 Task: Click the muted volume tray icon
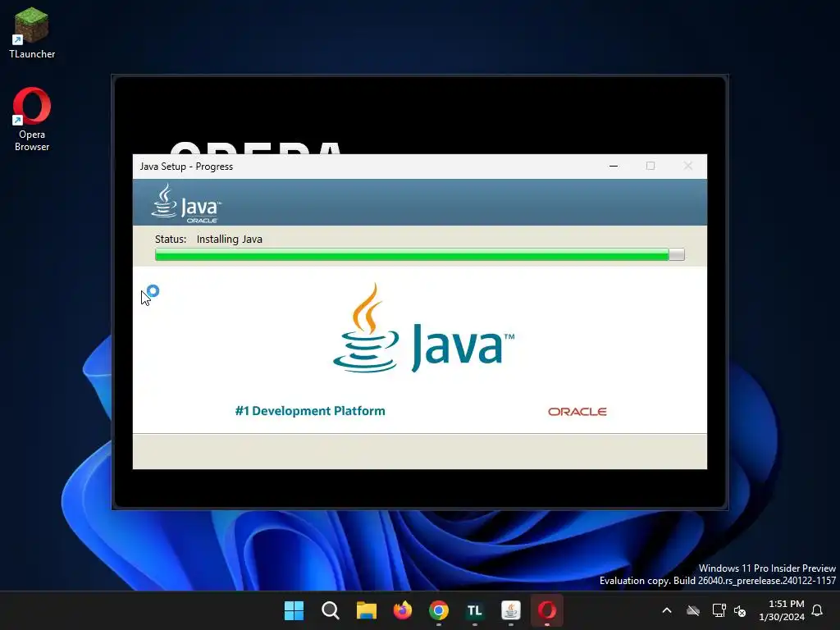[740, 610]
